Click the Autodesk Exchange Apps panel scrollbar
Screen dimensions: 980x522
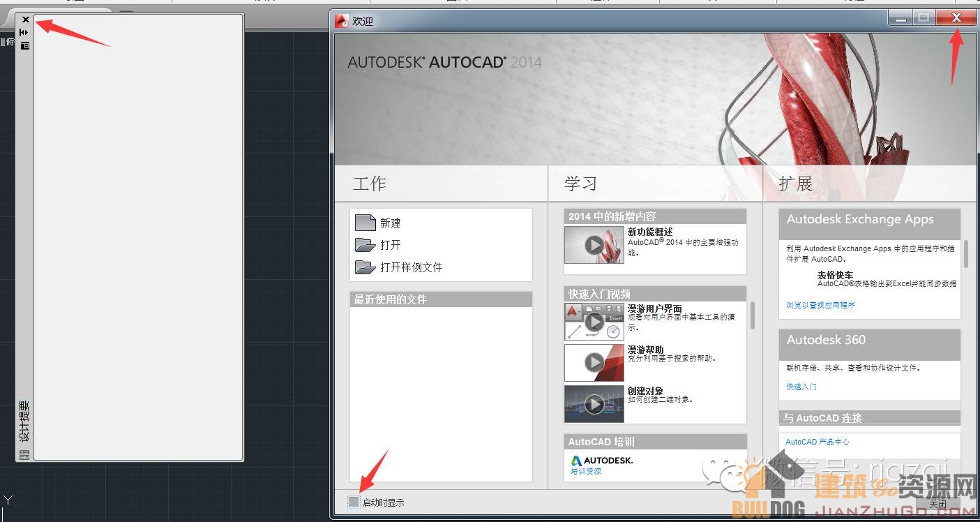pos(966,254)
